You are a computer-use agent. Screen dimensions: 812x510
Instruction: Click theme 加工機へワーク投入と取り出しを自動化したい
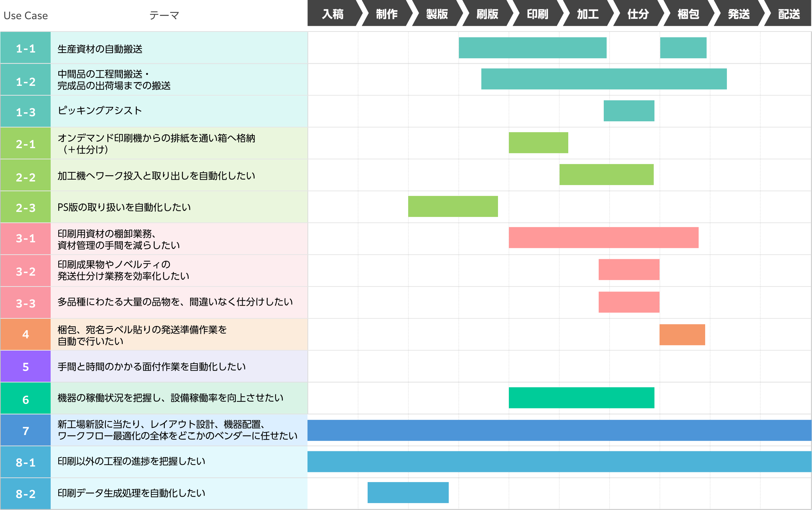(156, 176)
